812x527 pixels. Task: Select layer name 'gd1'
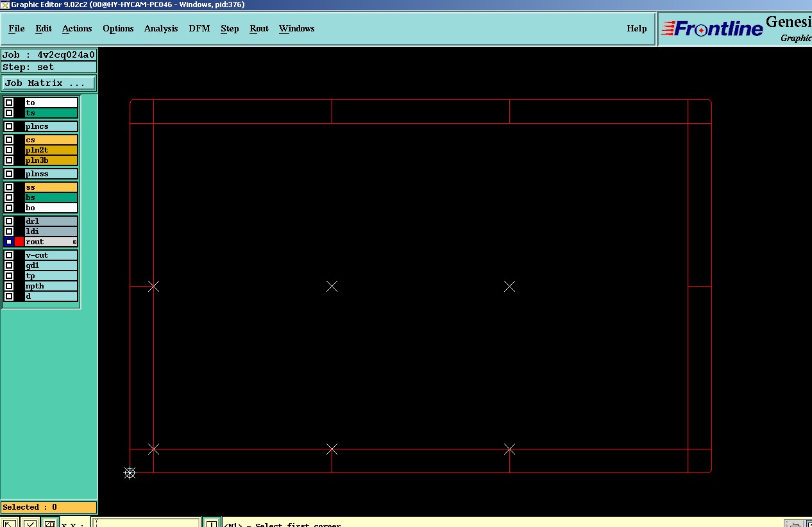click(51, 265)
